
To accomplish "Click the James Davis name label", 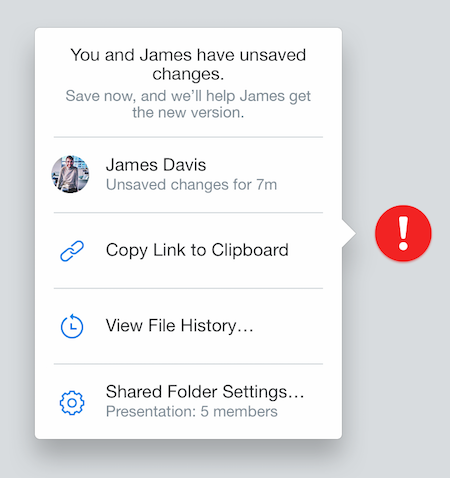I will 156,165.
